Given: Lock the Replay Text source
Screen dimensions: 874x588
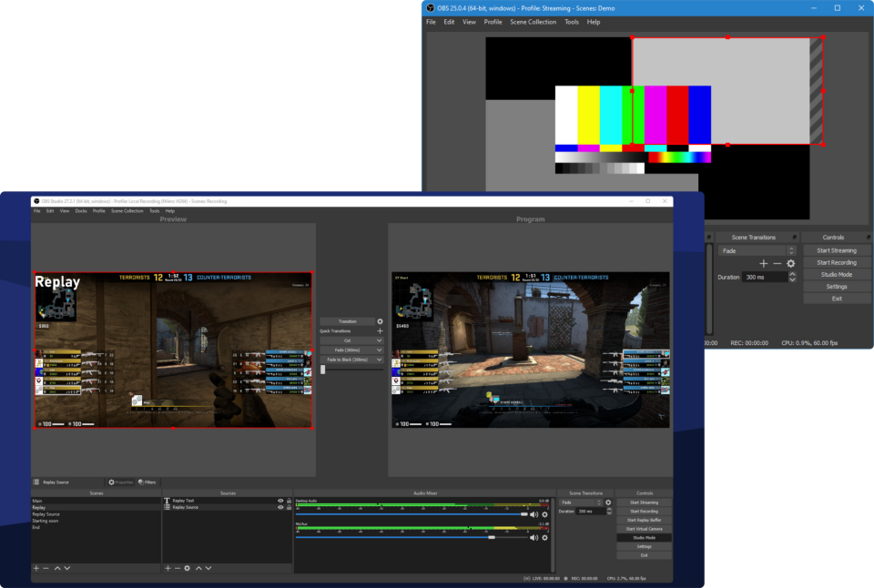Looking at the screenshot, I should pos(290,501).
